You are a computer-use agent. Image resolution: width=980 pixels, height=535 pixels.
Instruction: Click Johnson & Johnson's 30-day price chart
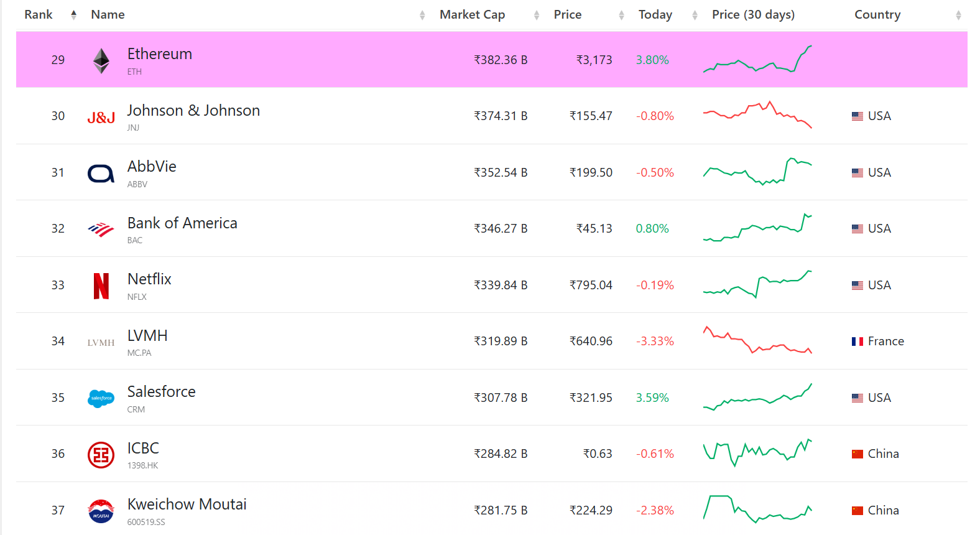coord(757,114)
